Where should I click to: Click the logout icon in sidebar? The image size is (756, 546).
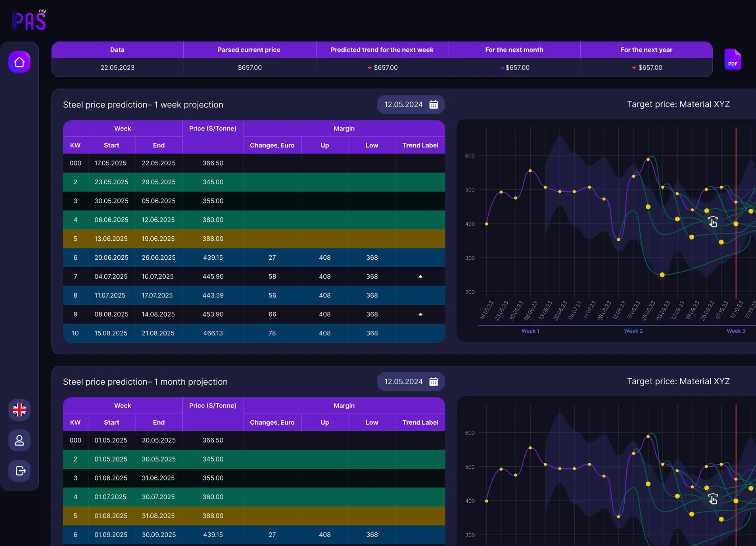19,471
